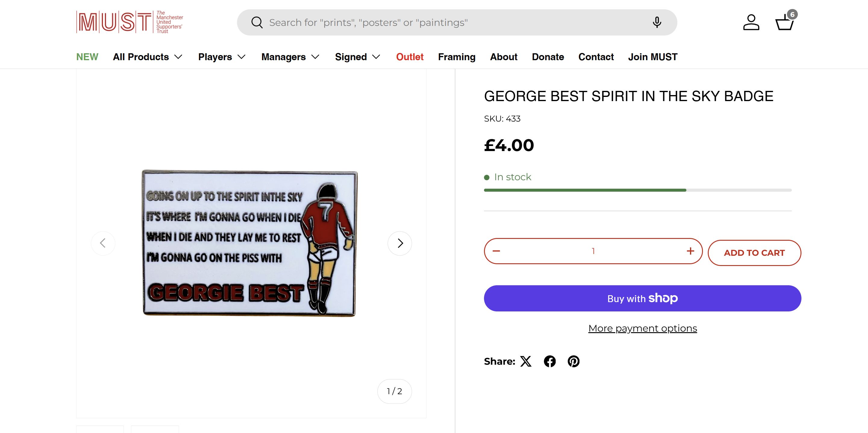Screen dimensions: 868x433
Task: Open the user account icon
Action: (x=751, y=23)
